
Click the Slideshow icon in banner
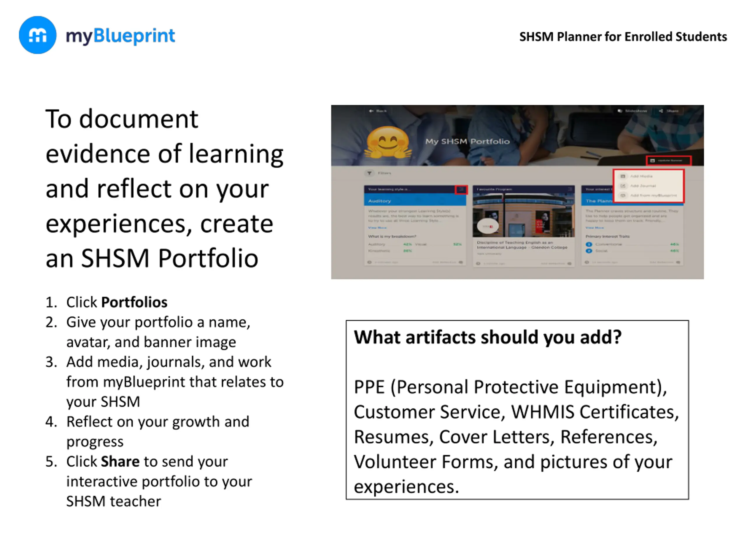620,111
